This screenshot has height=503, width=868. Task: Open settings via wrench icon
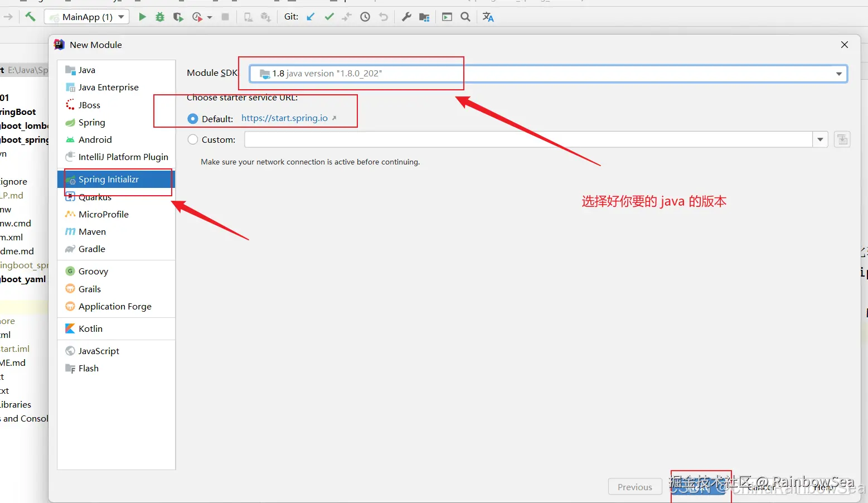[406, 17]
